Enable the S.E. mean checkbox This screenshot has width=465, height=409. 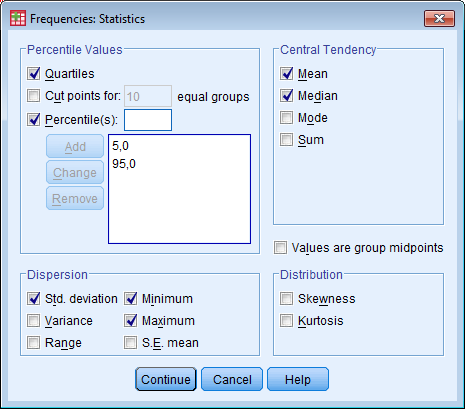[130, 343]
